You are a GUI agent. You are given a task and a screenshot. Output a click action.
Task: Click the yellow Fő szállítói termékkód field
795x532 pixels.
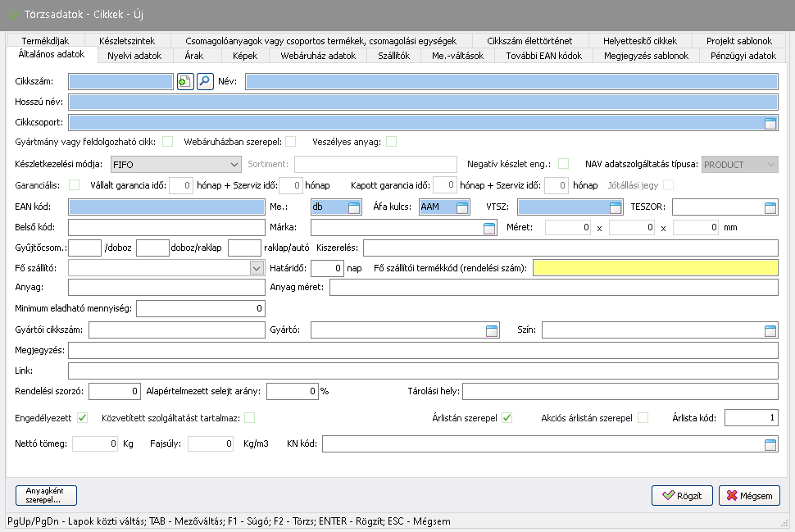pyautogui.click(x=655, y=268)
